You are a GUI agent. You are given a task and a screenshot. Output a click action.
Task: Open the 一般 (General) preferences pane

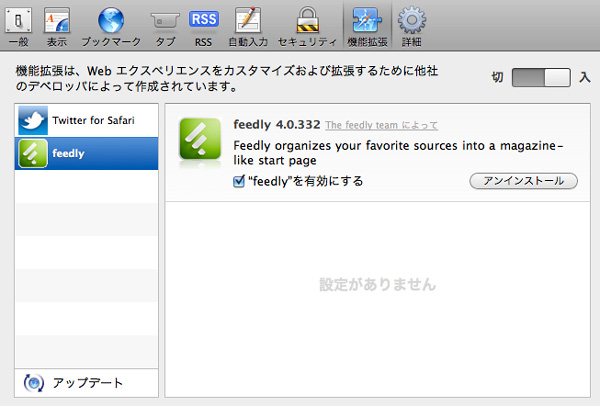[x=18, y=26]
